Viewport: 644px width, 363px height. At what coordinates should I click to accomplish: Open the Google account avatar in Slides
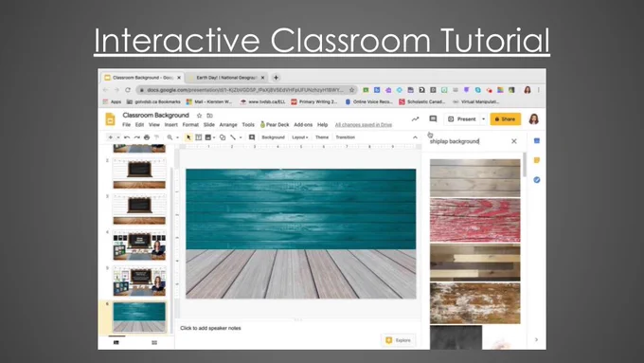coord(533,119)
